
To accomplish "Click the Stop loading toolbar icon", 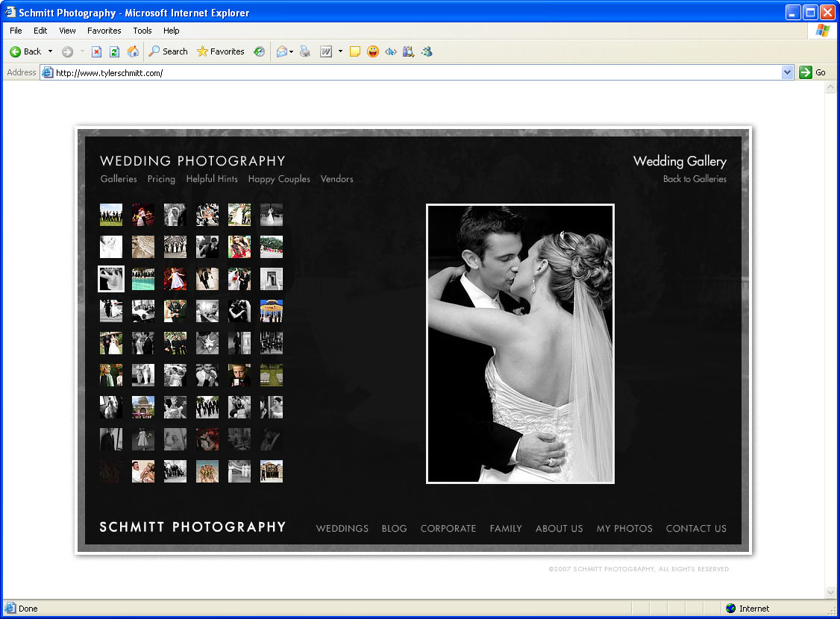I will pos(96,51).
